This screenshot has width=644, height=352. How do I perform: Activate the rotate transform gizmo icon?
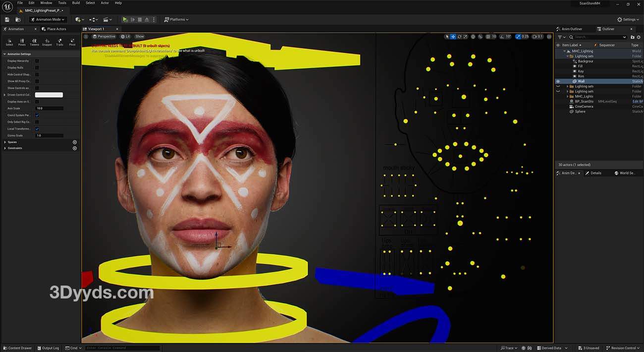click(x=459, y=37)
